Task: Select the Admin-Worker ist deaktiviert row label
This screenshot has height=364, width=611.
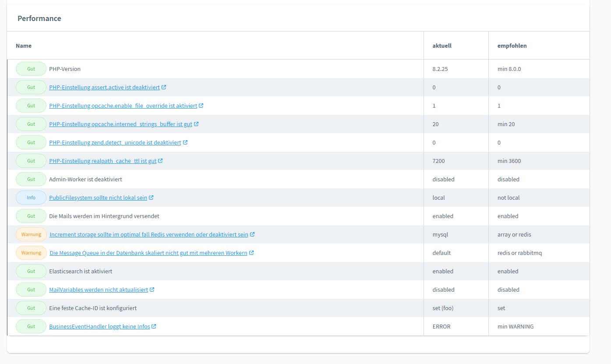Action: (85, 179)
